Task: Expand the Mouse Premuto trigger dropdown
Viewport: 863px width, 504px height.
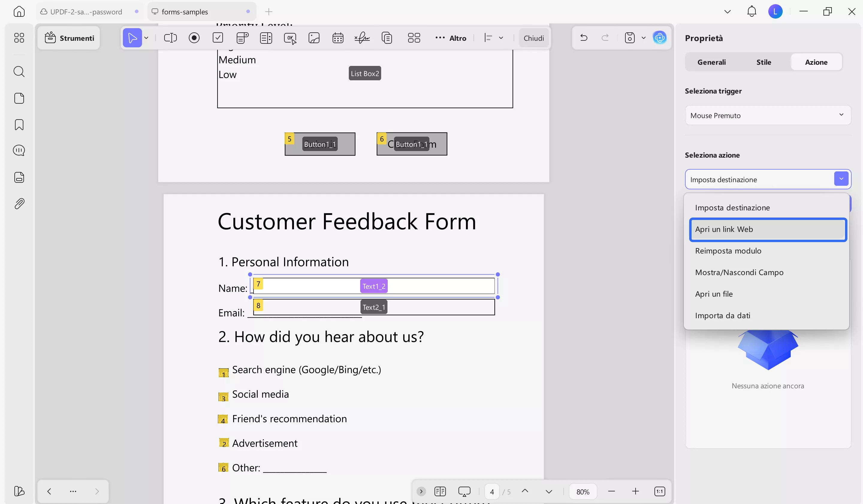Action: (768, 115)
